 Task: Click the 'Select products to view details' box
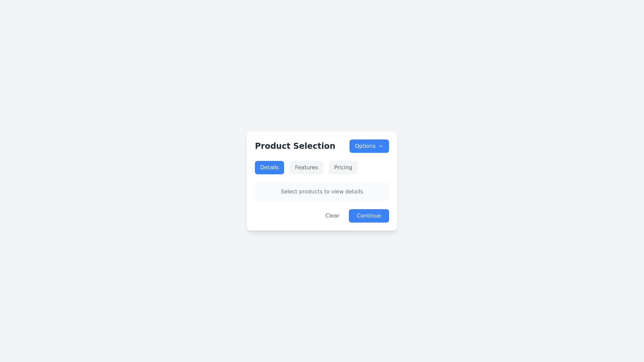(x=322, y=192)
